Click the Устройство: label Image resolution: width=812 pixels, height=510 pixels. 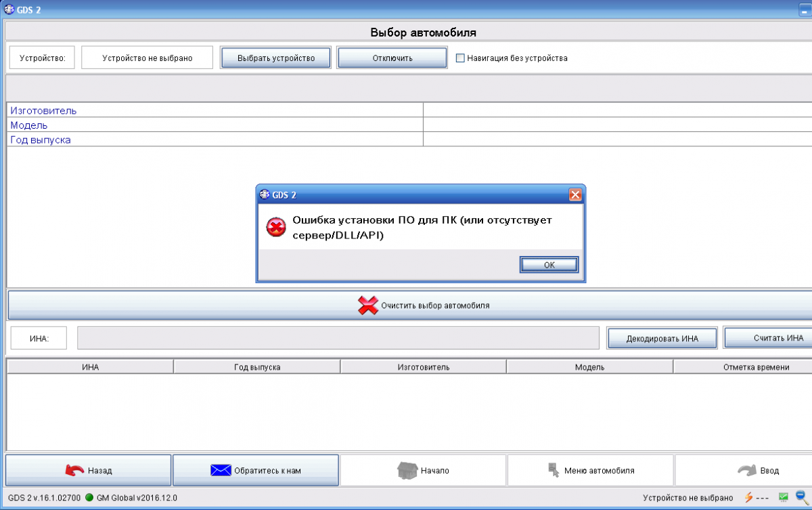[x=43, y=58]
